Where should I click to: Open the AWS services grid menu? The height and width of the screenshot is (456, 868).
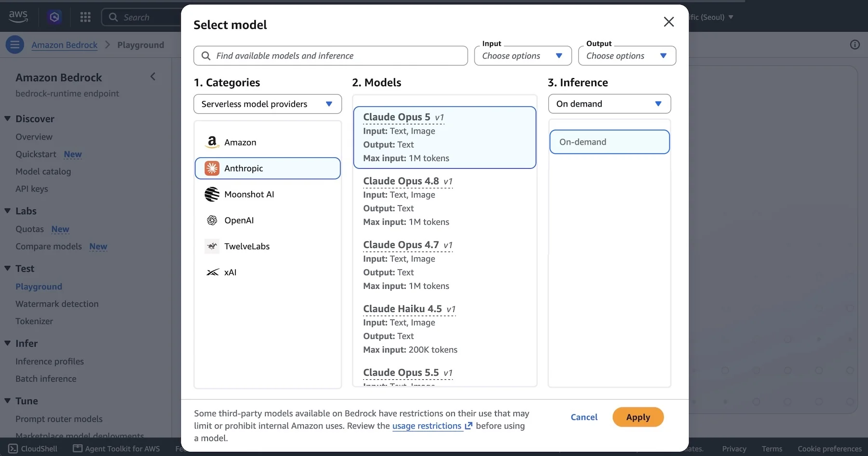coord(85,17)
